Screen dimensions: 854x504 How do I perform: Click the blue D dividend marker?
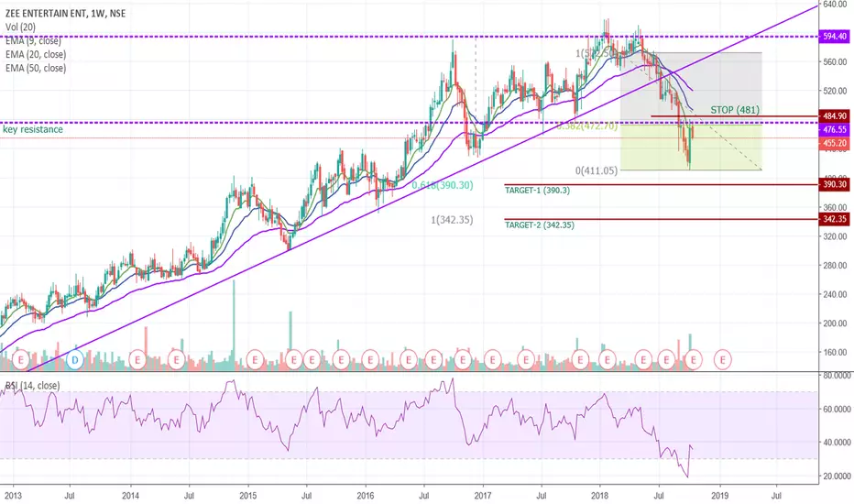(x=74, y=359)
